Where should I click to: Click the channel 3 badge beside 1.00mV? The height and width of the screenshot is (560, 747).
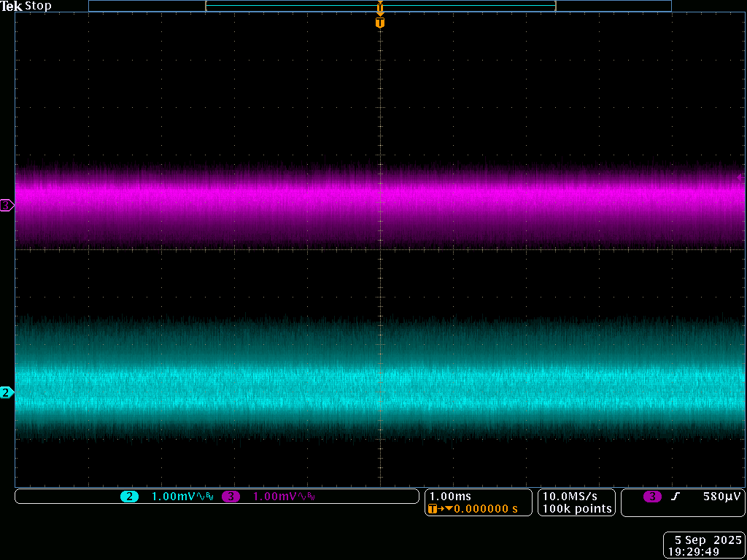click(x=231, y=497)
